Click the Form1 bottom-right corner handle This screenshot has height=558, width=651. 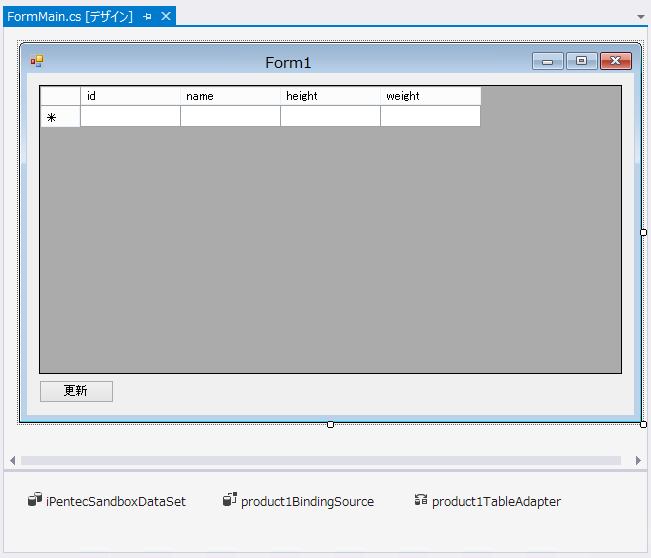tap(643, 424)
